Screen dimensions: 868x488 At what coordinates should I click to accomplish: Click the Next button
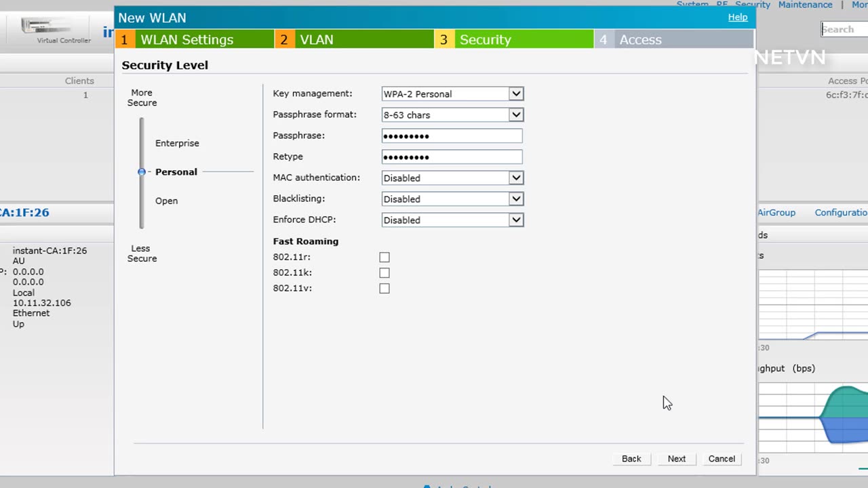click(x=677, y=459)
